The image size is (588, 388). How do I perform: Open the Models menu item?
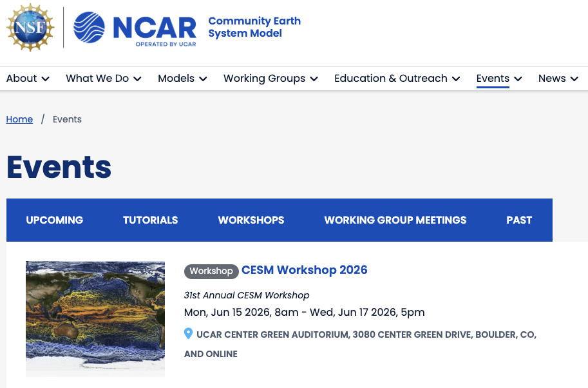[176, 79]
